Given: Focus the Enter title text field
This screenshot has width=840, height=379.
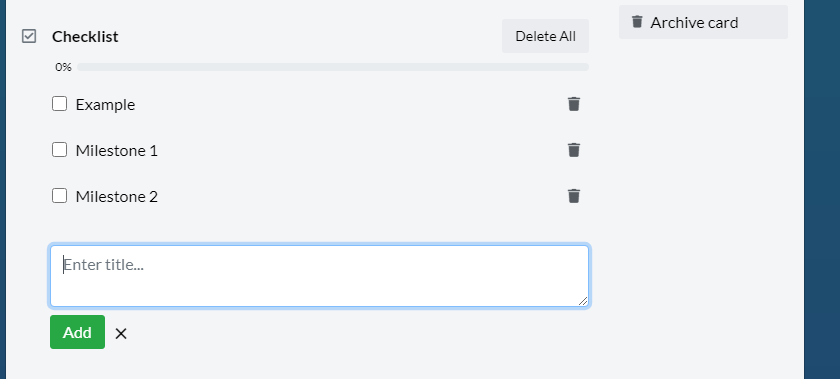Looking at the screenshot, I should pyautogui.click(x=320, y=276).
